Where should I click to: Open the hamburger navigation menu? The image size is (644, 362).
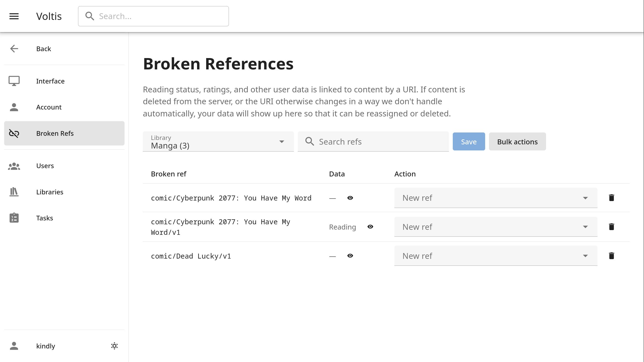(14, 16)
